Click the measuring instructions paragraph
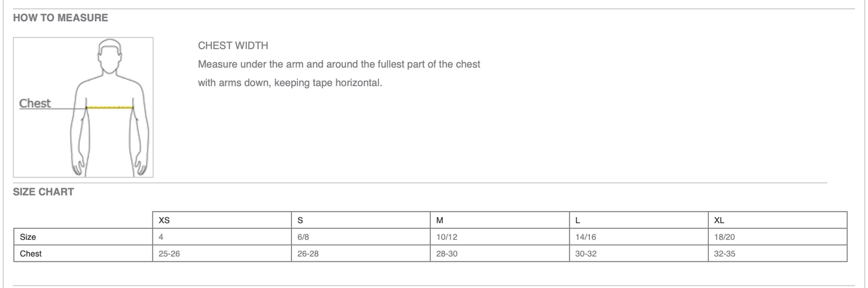The height and width of the screenshot is (288, 868). [339, 73]
